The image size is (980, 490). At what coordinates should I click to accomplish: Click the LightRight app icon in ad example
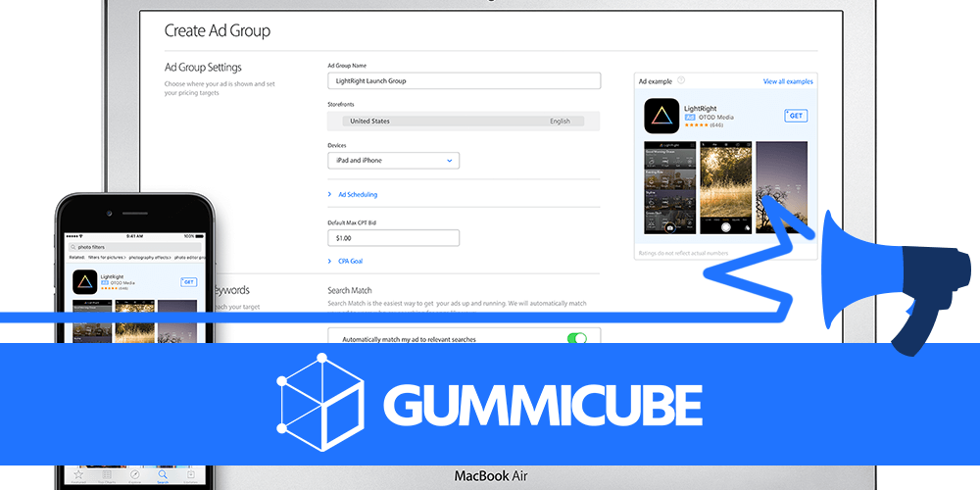661,116
